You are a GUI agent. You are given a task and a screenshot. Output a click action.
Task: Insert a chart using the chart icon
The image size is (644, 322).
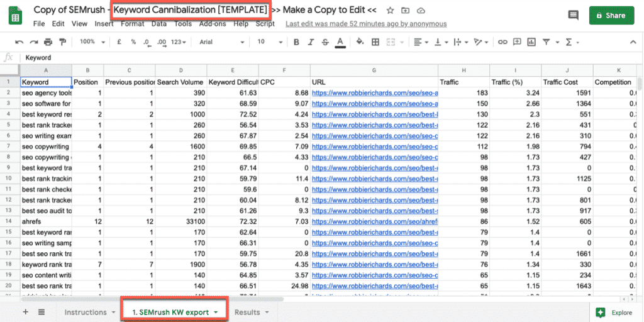tap(531, 42)
